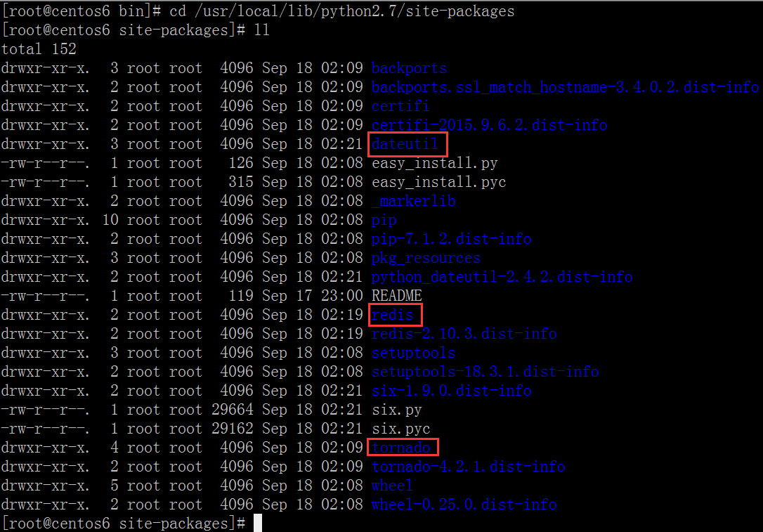Click the file size '29162' of six.pyc

pos(233,429)
